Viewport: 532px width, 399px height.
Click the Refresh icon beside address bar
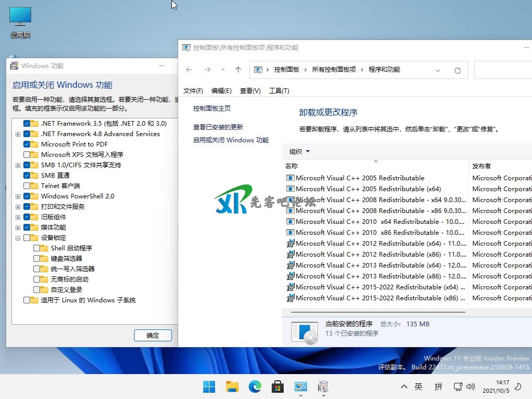[457, 70]
